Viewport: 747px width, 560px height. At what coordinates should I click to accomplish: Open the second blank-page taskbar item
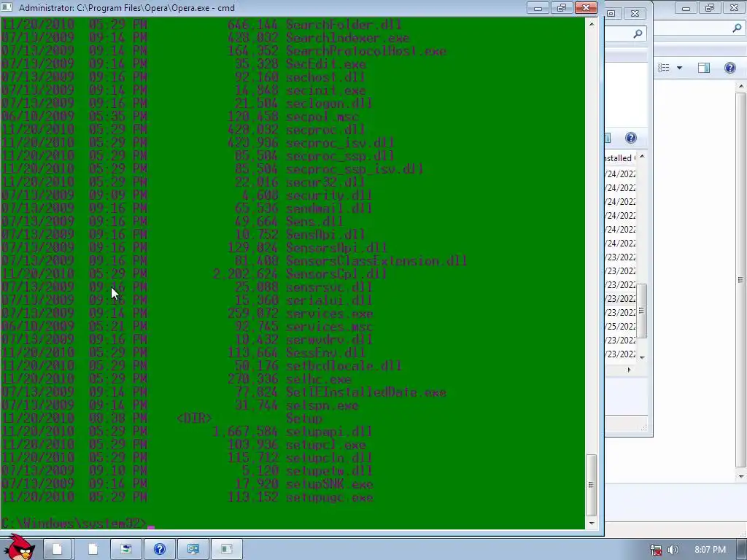point(93,550)
